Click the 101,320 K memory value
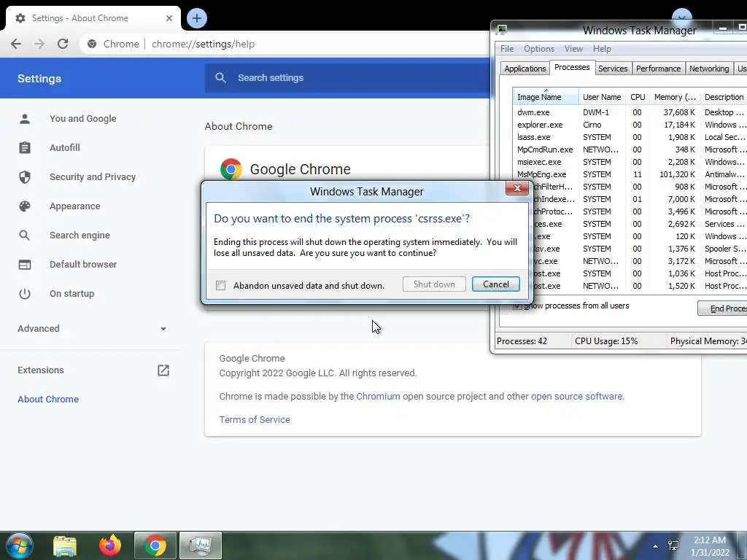 (677, 174)
